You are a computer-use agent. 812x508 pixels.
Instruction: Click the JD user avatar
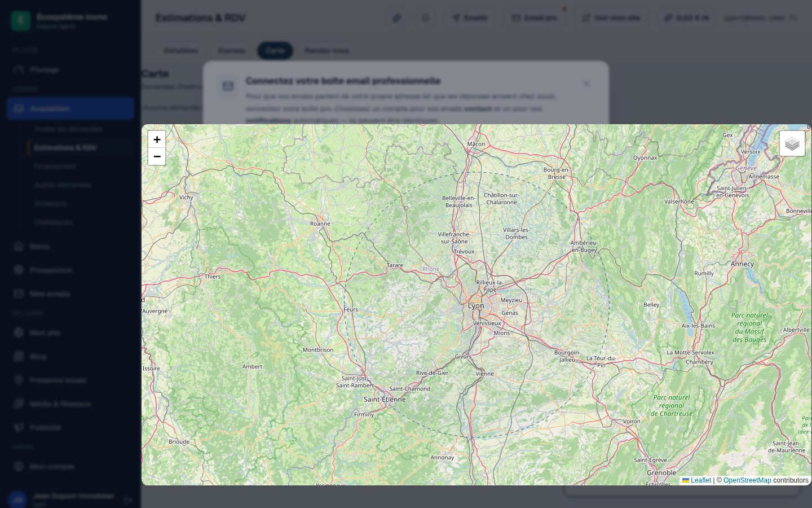pos(17,500)
